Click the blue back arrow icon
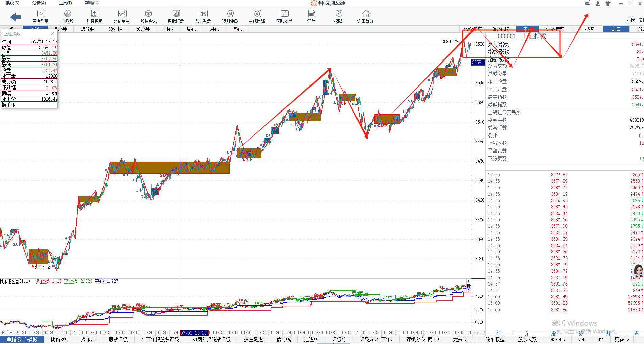The height and width of the screenshot is (344, 644). click(x=16, y=17)
